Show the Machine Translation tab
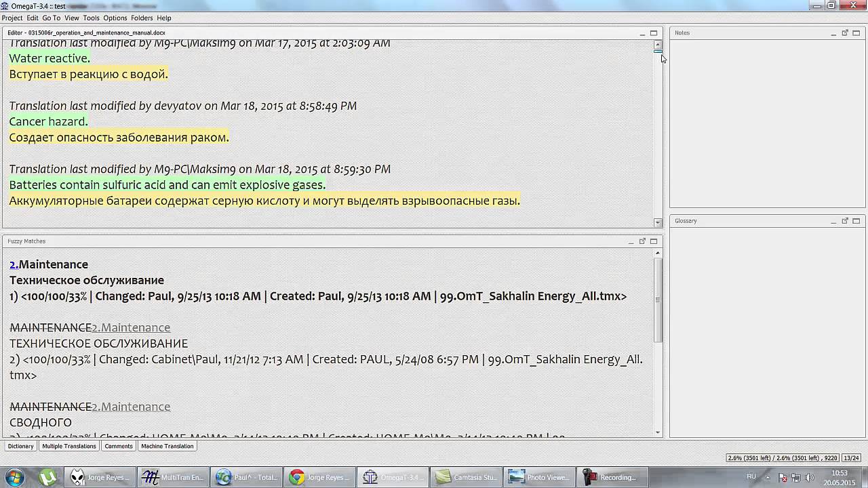 pos(167,446)
